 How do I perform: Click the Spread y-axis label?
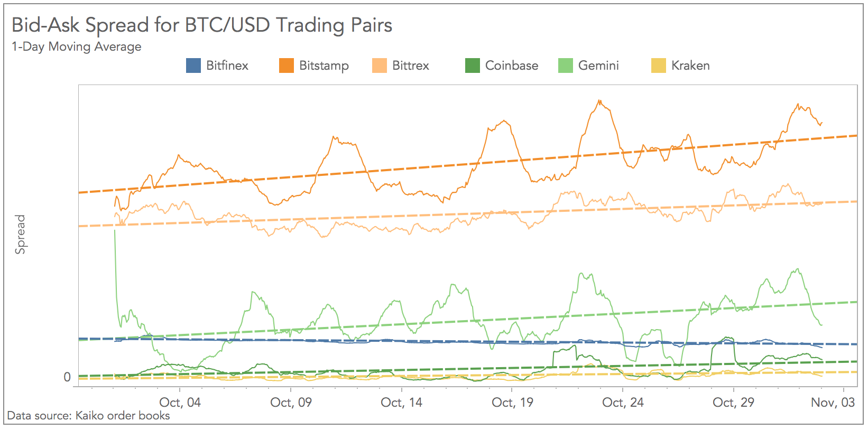[20, 234]
